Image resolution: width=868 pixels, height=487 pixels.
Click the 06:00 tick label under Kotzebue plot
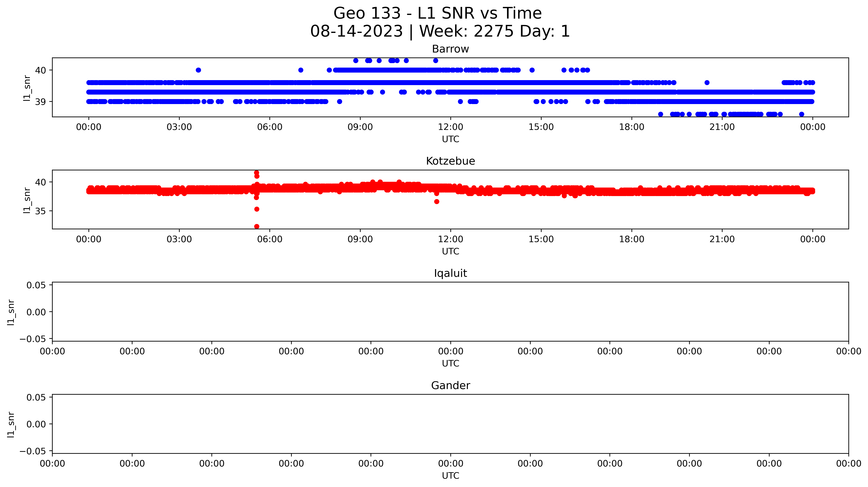click(270, 240)
